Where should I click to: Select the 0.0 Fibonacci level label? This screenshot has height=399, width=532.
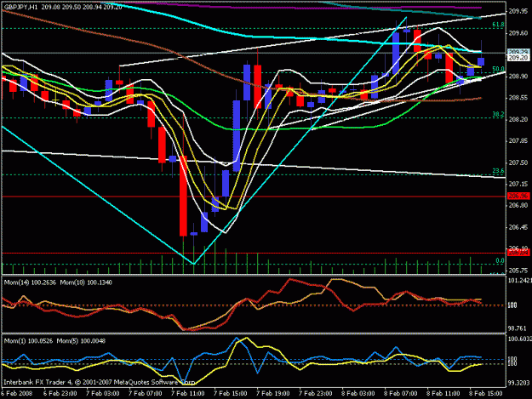point(500,260)
